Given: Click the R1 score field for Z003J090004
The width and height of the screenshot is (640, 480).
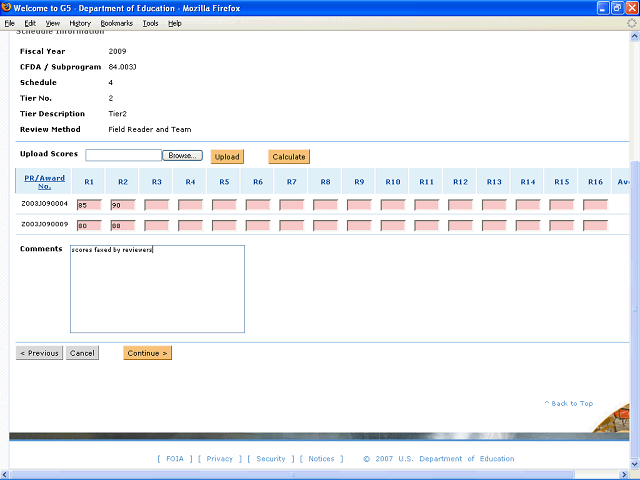Looking at the screenshot, I should (x=89, y=204).
